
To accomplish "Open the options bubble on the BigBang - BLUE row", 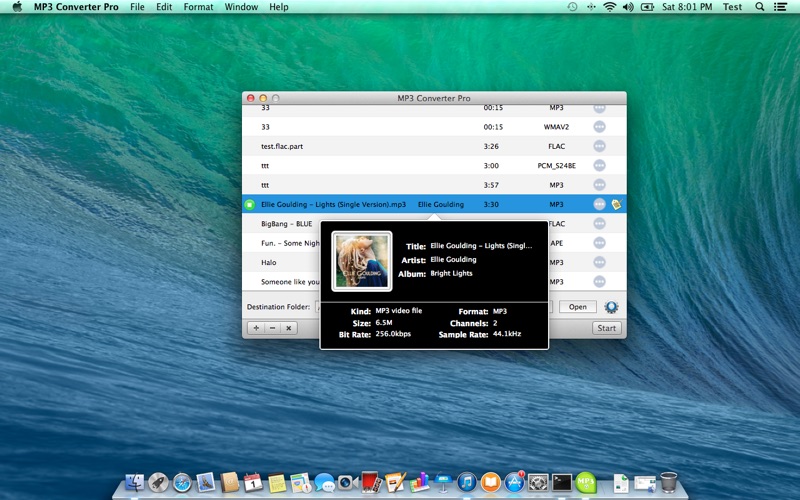I will (599, 223).
